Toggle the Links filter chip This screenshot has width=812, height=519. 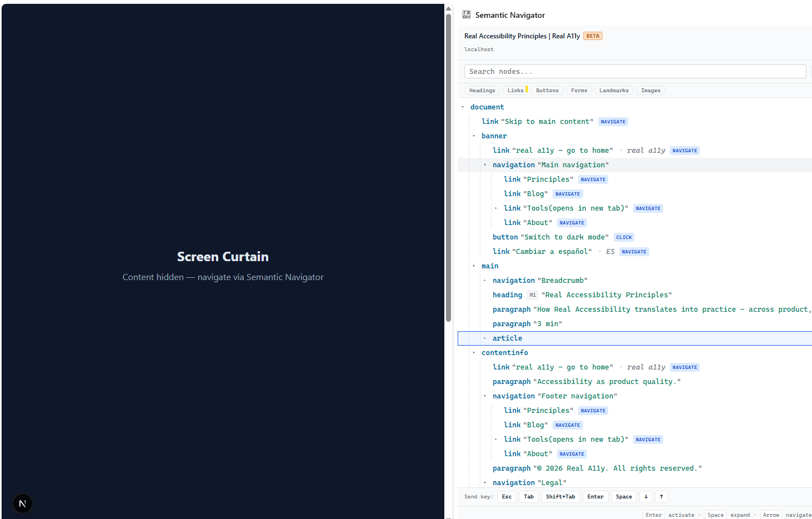515,91
